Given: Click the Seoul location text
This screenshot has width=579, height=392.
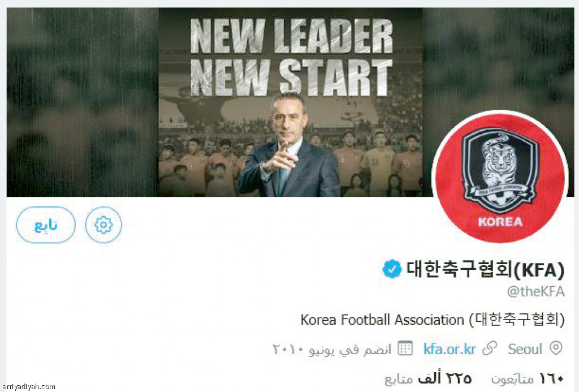Looking at the screenshot, I should (525, 349).
